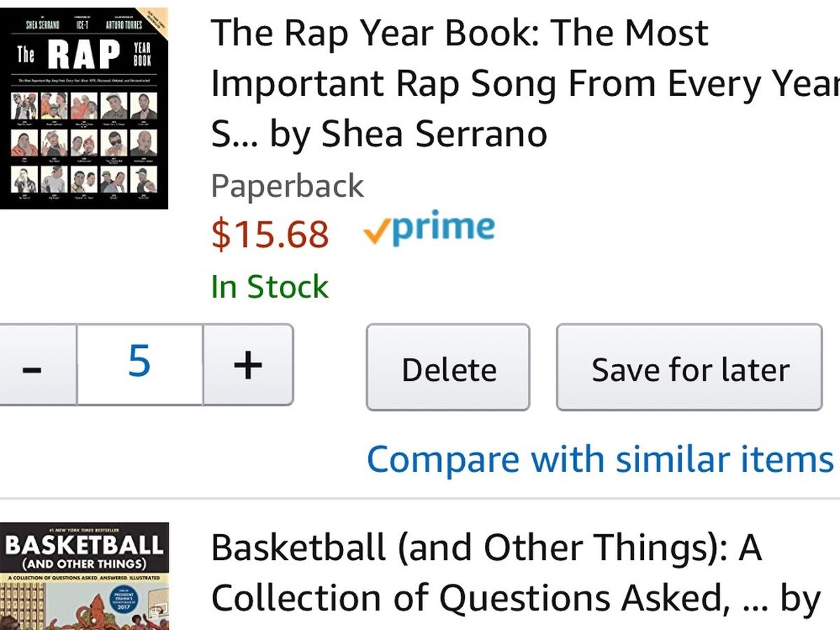The height and width of the screenshot is (630, 840).
Task: Click the orange Prime checkmark
Action: tap(376, 232)
